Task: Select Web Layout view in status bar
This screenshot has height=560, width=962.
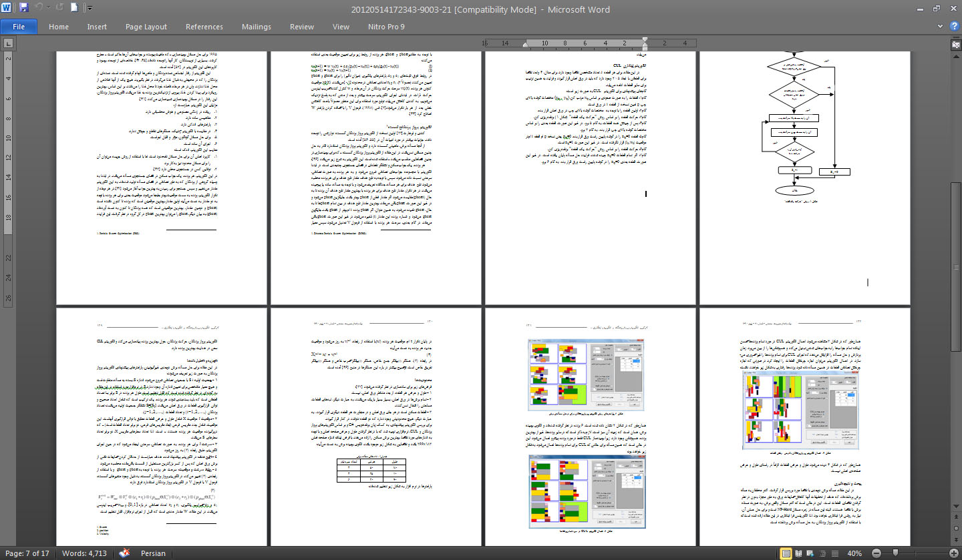Action: (x=809, y=553)
